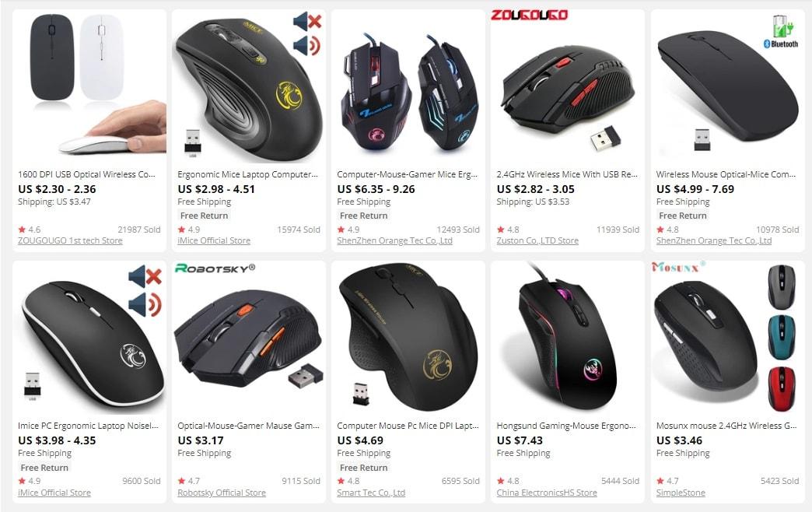Open China ElectronicsHS Store link
Screen dimensions: 812x512
547,493
